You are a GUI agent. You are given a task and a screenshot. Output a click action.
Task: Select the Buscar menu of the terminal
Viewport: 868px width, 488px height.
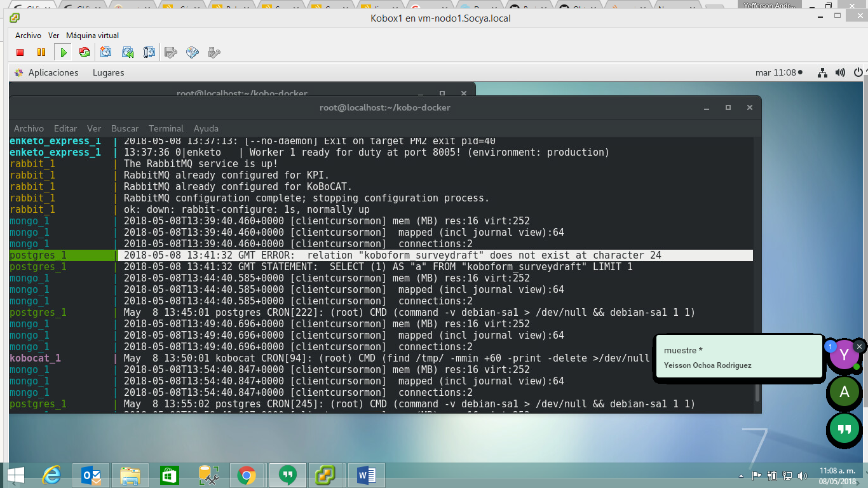(x=125, y=128)
